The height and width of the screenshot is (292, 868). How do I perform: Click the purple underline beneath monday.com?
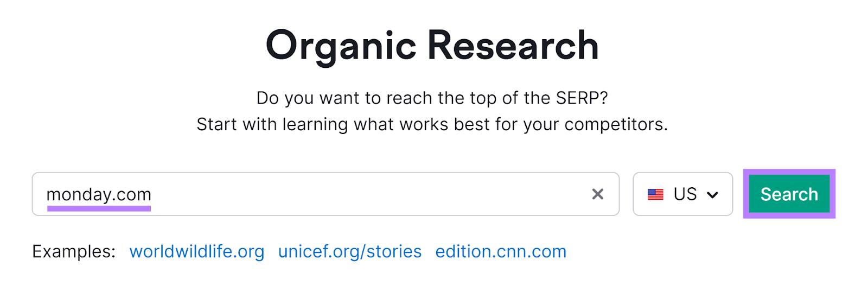99,208
